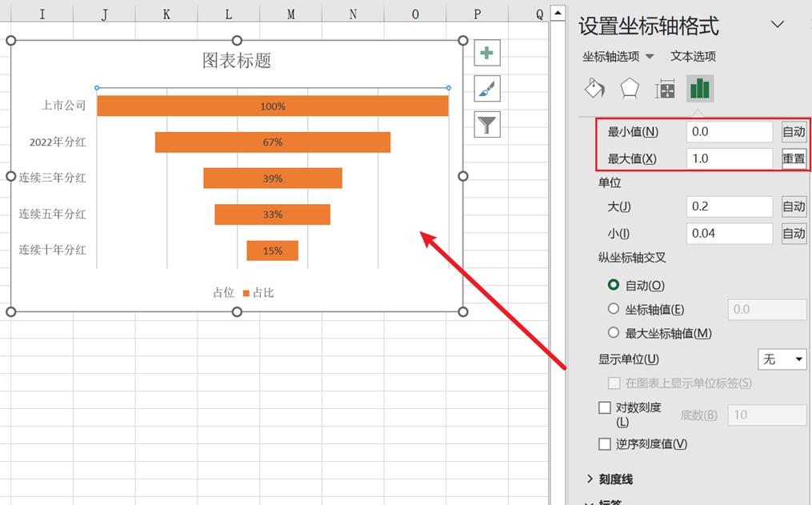812x505 pixels.
Task: Select the 自动(O) axis crossing radio
Action: pyautogui.click(x=614, y=285)
